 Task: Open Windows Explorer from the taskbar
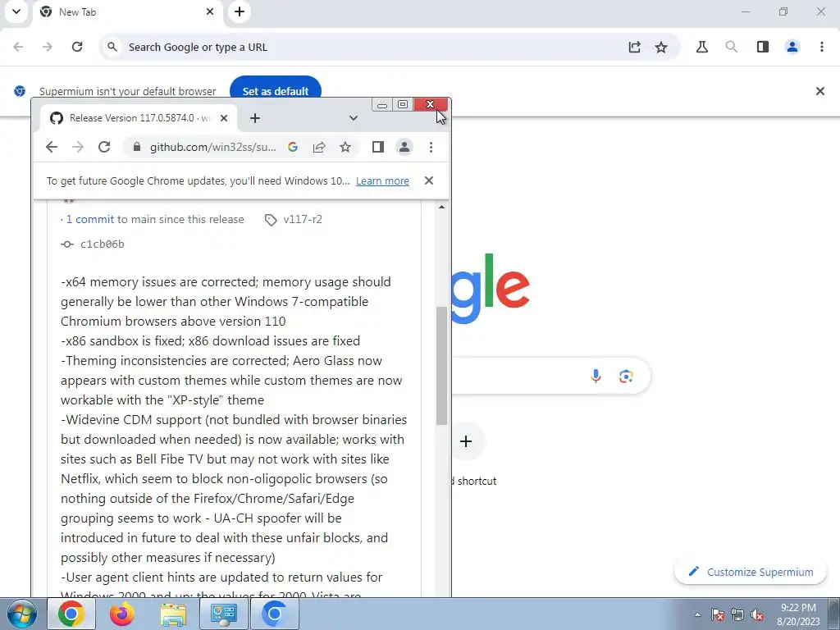coord(173,614)
